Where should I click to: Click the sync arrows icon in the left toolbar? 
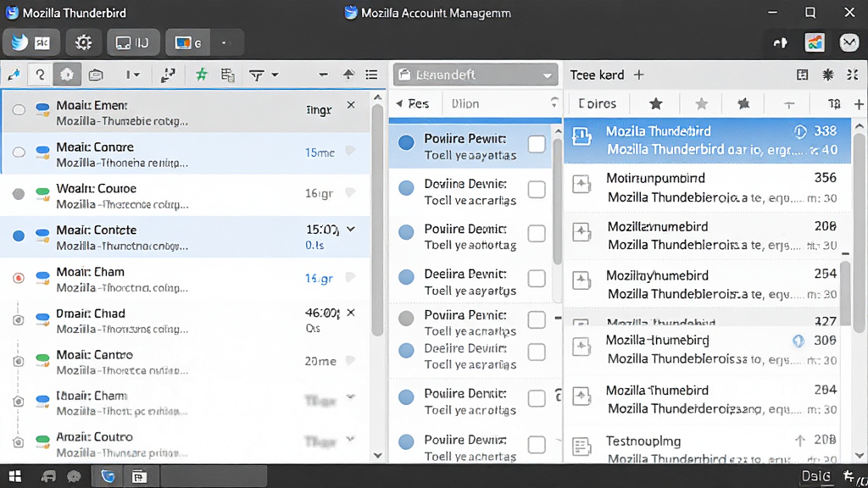pyautogui.click(x=168, y=75)
